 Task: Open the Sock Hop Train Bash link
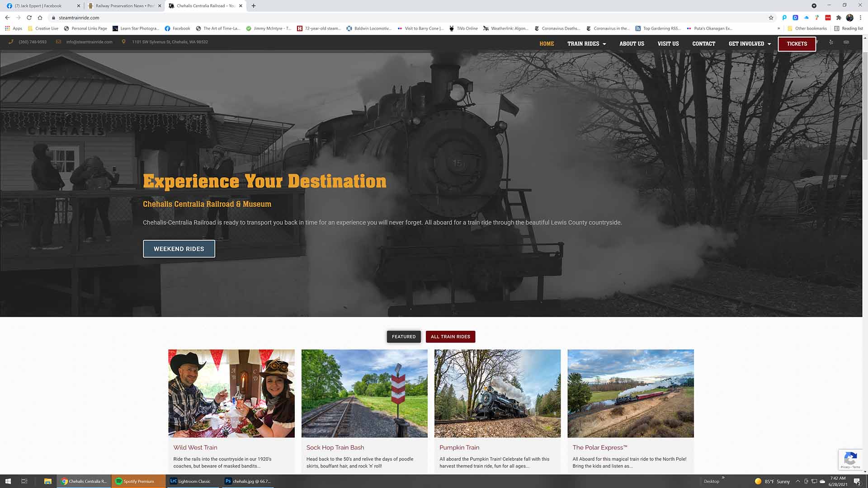[335, 447]
